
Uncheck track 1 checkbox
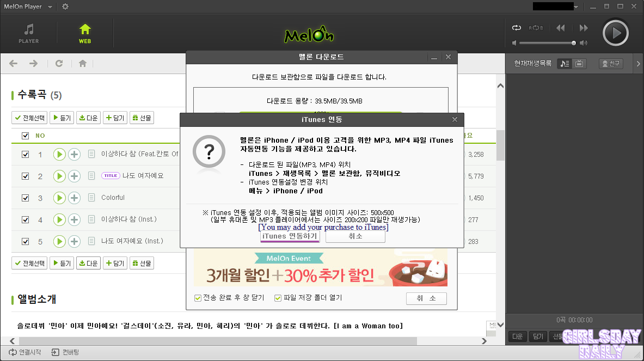[25, 155]
